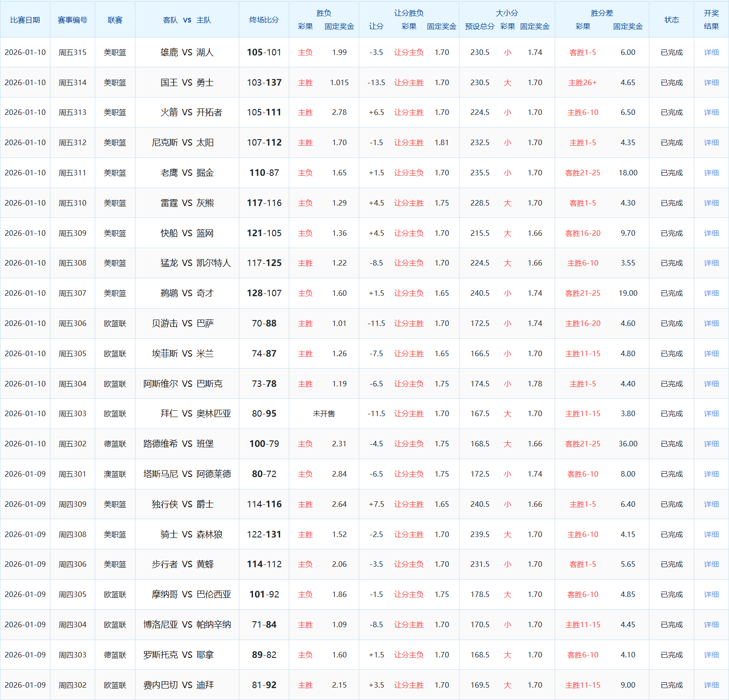Image resolution: width=729 pixels, height=700 pixels.
Task: View 详细 for 贝游击 VS 巴萨
Action: coord(711,323)
